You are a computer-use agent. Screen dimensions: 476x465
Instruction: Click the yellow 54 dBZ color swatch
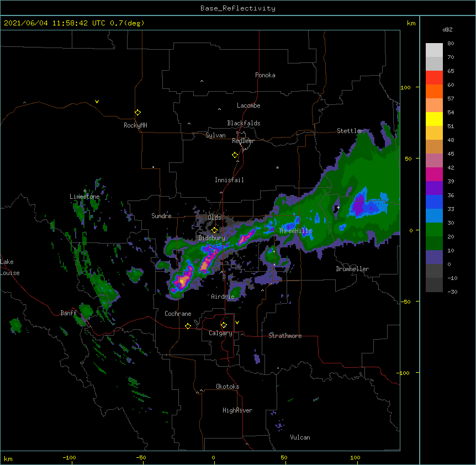pyautogui.click(x=434, y=119)
